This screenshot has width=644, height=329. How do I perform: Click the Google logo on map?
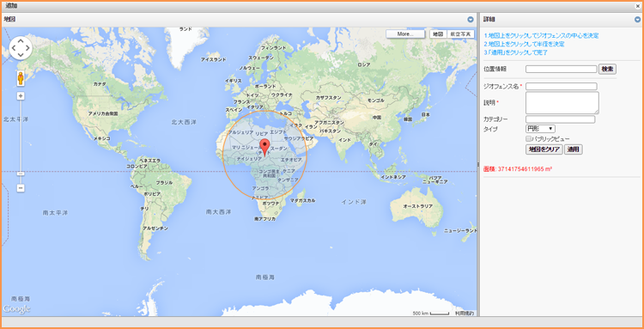16,309
